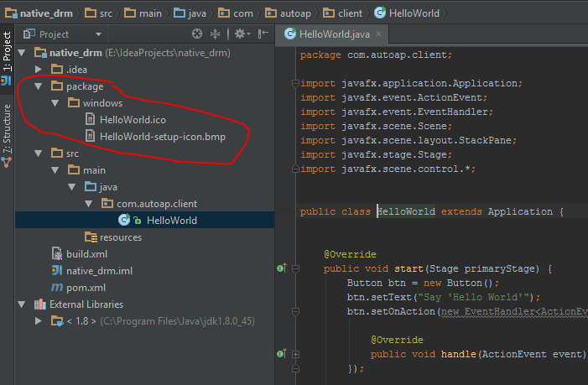
Task: Click src in the breadcrumb bar
Action: [x=99, y=13]
